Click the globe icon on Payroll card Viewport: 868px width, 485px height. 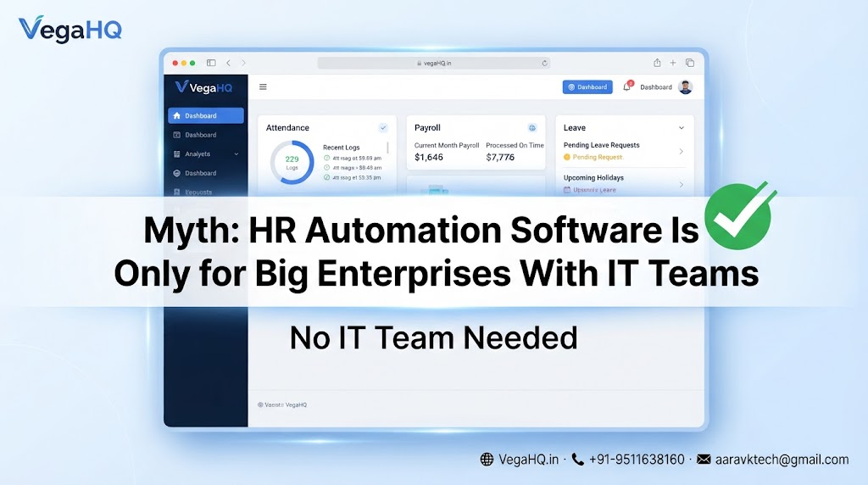point(532,128)
